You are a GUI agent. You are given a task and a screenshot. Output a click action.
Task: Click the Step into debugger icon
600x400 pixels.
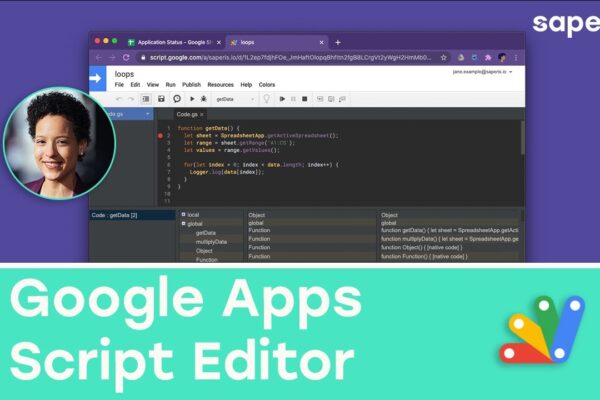[320, 99]
